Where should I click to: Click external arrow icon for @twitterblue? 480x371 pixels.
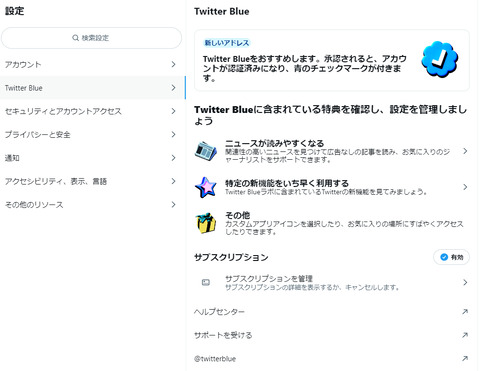pos(465,359)
